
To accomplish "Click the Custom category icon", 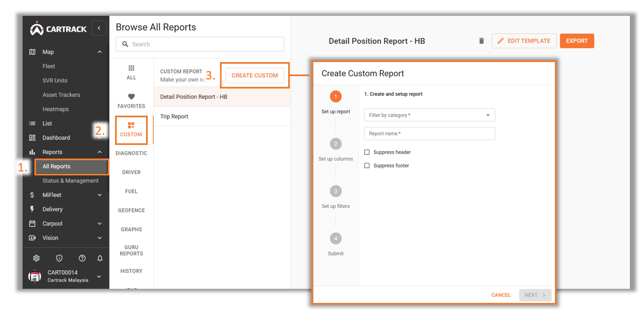I will [131, 125].
